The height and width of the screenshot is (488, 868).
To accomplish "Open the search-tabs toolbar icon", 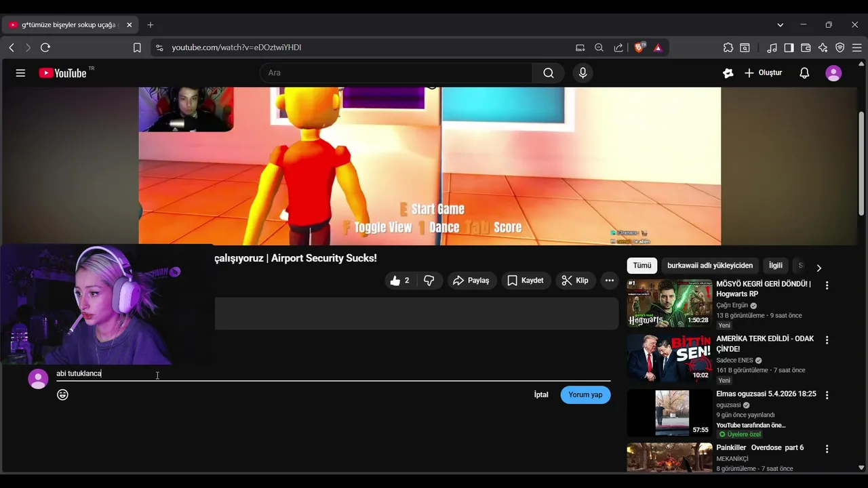I will coord(745,47).
